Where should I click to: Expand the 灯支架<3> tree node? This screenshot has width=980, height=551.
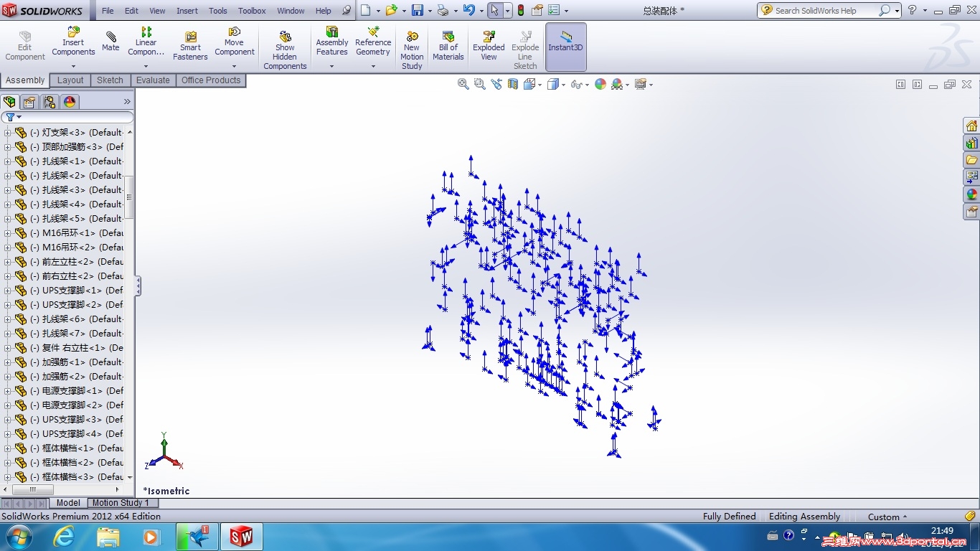[x=7, y=133]
